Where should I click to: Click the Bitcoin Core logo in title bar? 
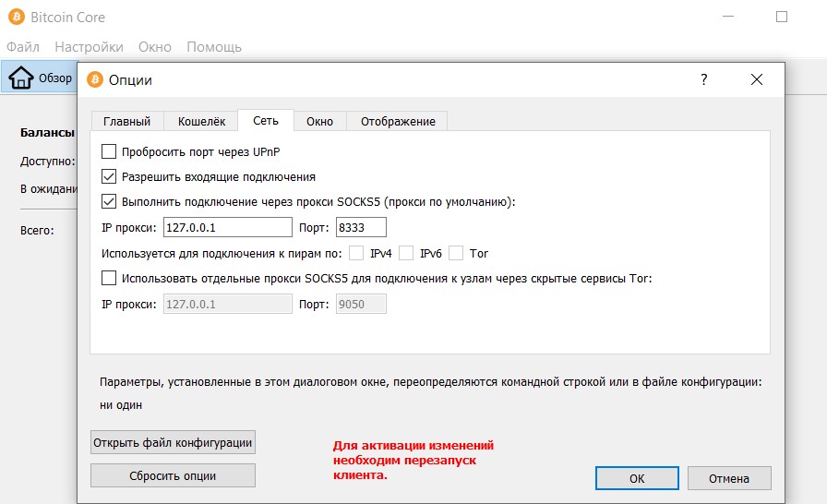click(17, 17)
